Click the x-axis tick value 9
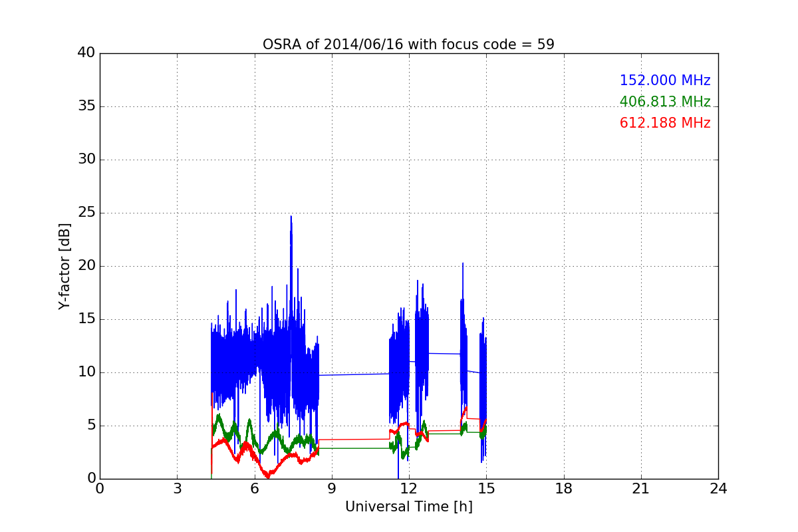 (x=331, y=489)
